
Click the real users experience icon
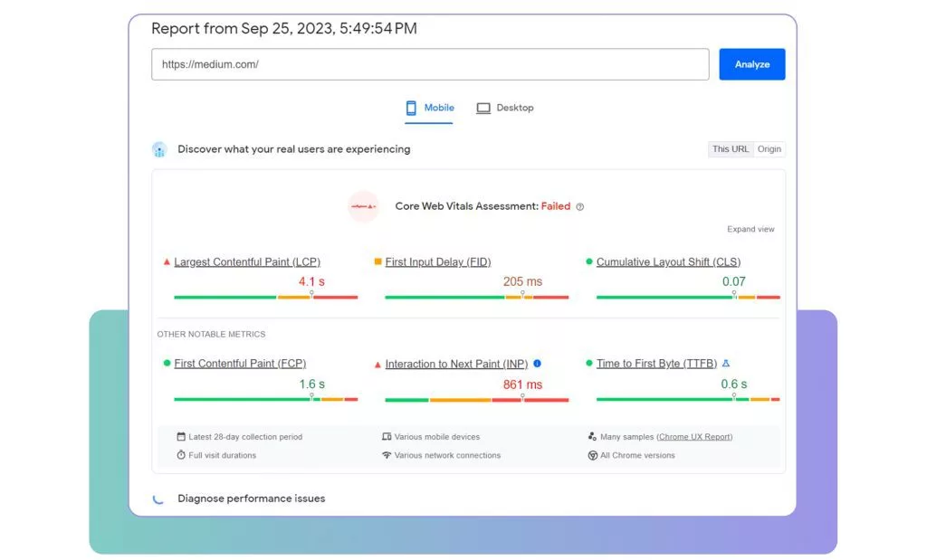pos(159,149)
